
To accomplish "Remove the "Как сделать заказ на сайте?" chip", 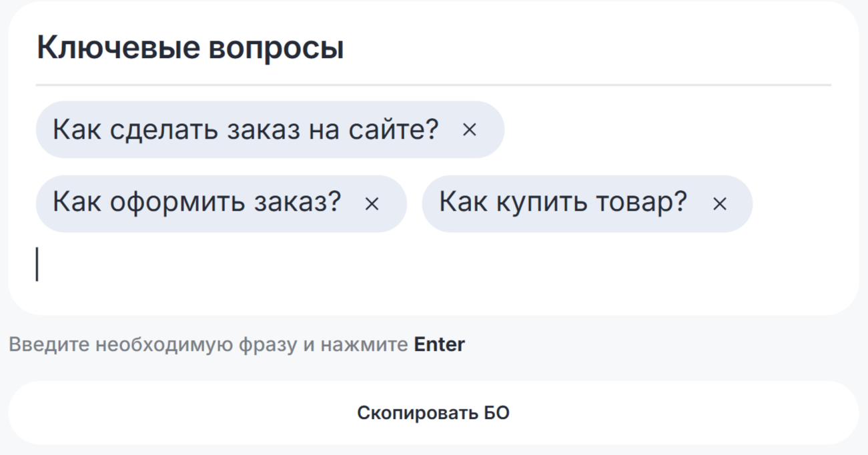I will (470, 129).
